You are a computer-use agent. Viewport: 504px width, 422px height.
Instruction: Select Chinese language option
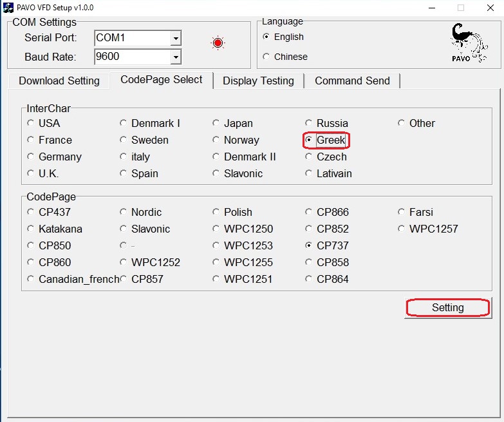point(285,57)
